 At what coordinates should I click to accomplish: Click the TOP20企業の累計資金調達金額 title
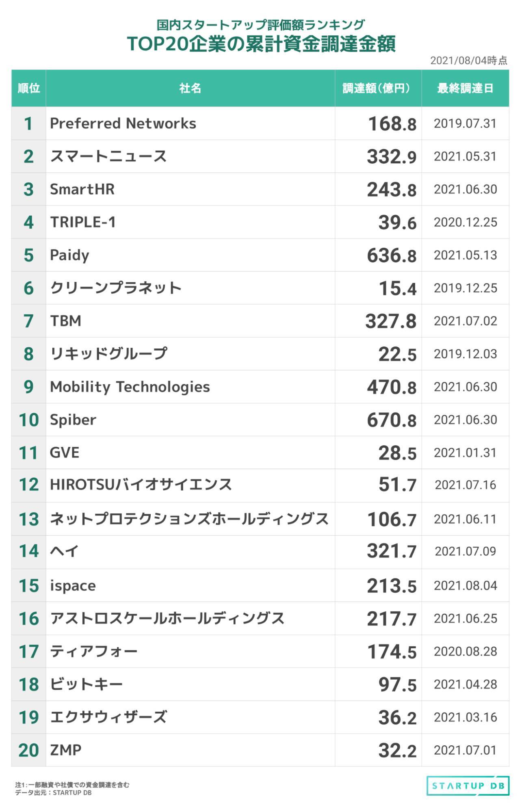(x=261, y=44)
